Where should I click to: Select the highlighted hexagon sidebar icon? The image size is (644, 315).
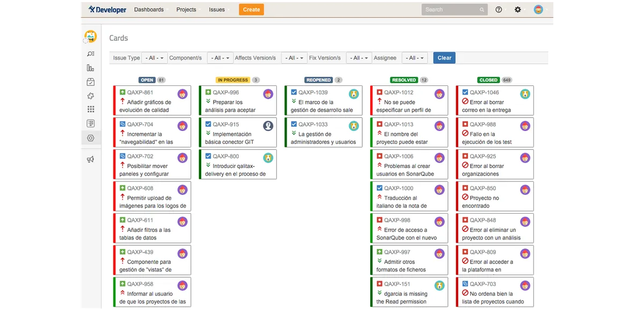tap(91, 137)
